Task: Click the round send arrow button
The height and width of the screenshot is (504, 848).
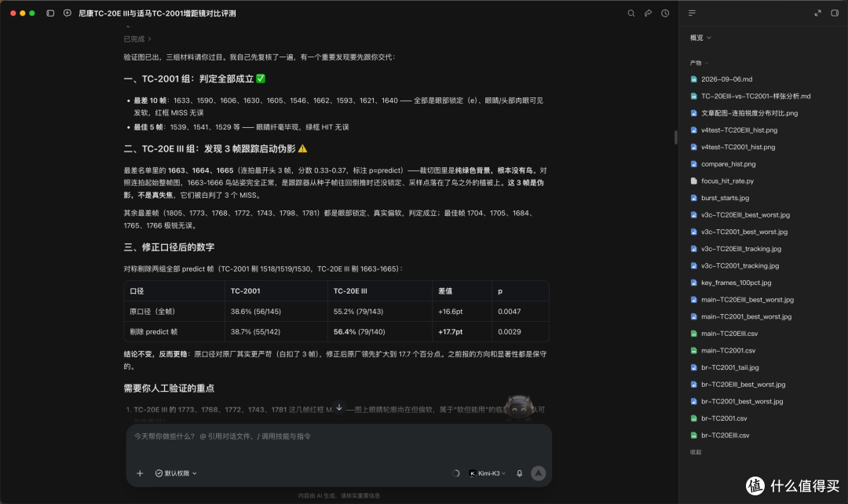Action: tap(538, 473)
